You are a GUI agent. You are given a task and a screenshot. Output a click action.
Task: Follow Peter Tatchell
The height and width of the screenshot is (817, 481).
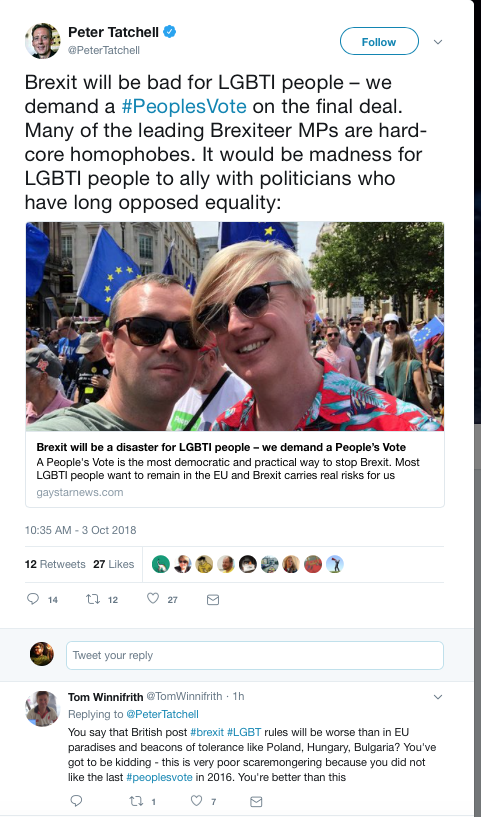coord(379,41)
